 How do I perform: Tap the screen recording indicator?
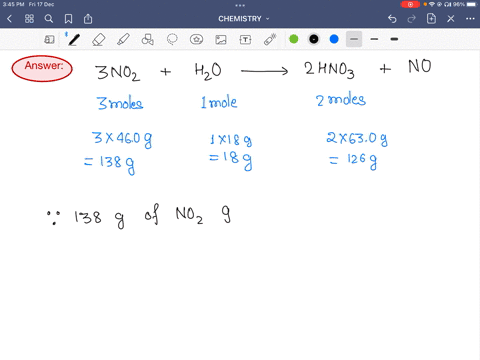410,4
